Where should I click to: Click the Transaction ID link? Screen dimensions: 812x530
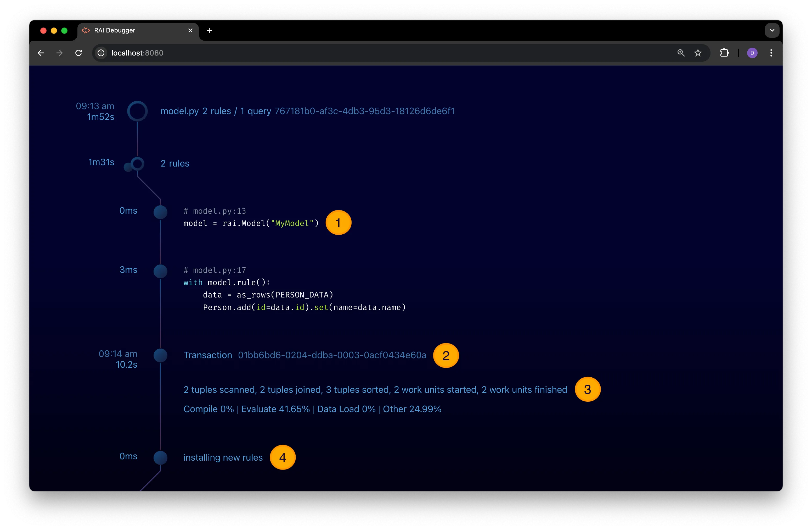point(332,355)
